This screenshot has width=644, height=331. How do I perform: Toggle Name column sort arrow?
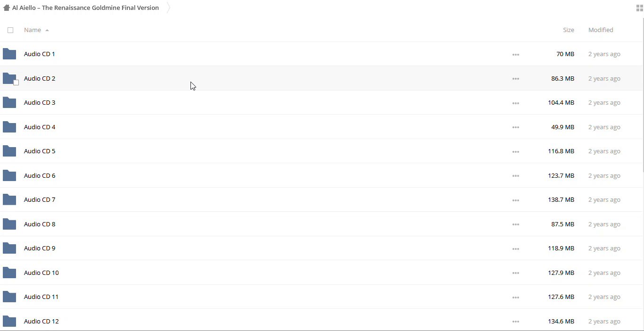pos(47,30)
